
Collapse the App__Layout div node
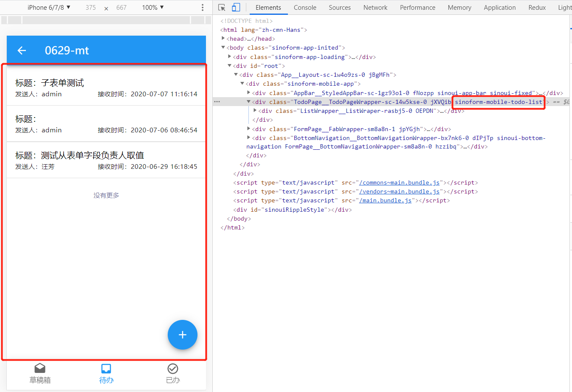pyautogui.click(x=236, y=75)
